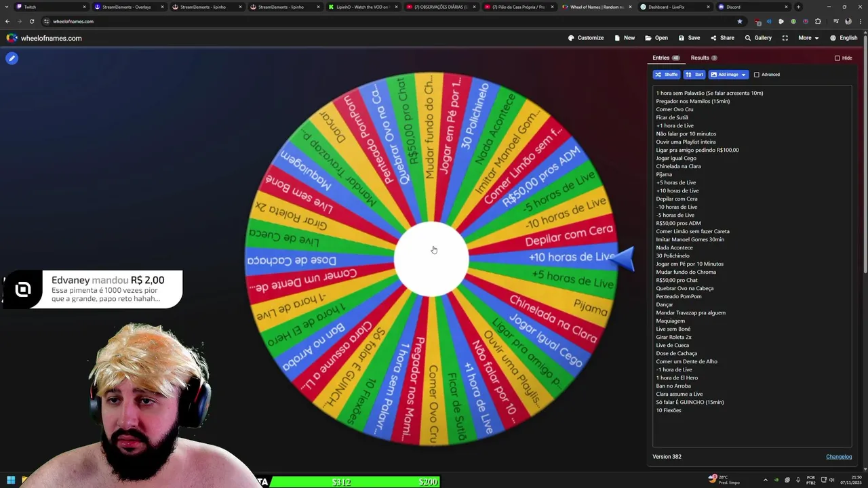Sort the entries alphabetically
868x488 pixels.
(x=694, y=75)
